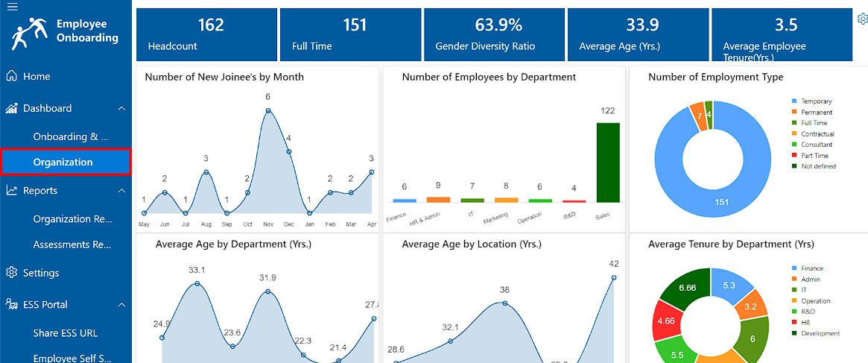Toggle IT legend swatch in tenure chart
This screenshot has height=363, width=868.
(794, 290)
